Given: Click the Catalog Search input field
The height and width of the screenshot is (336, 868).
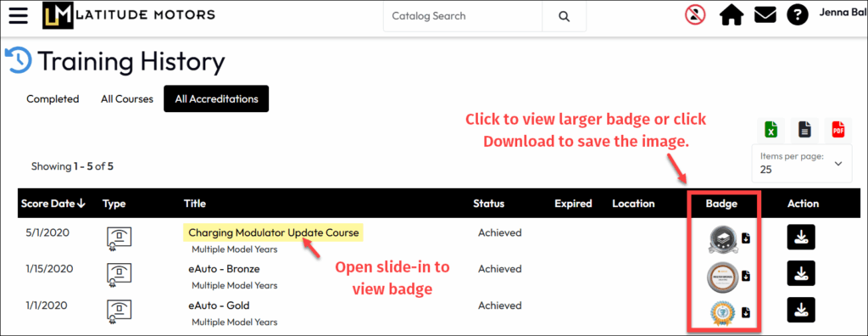Looking at the screenshot, I should (463, 16).
